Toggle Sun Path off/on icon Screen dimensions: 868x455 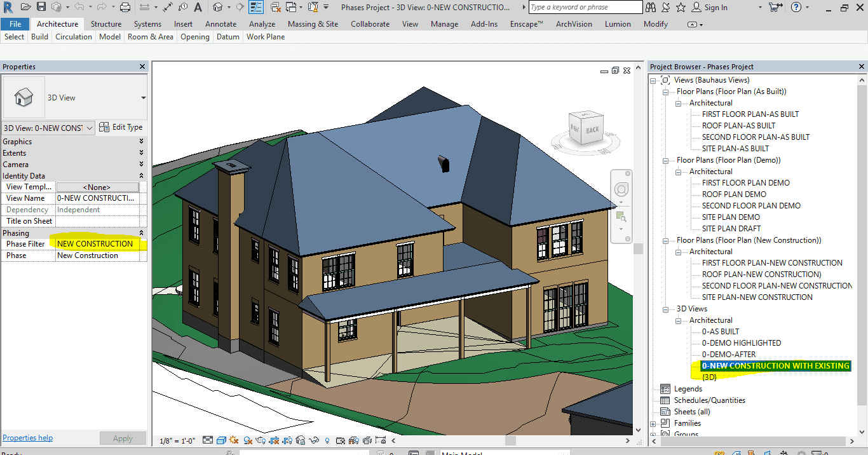[x=234, y=440]
